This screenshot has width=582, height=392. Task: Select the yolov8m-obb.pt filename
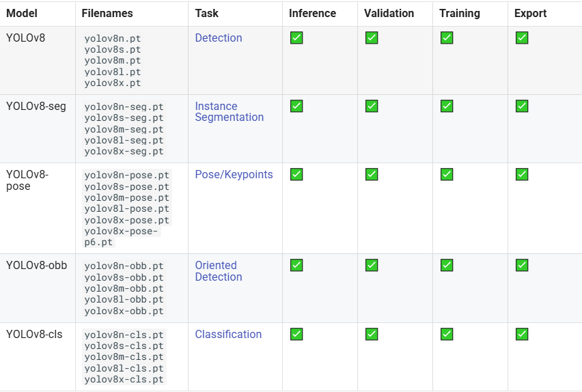[x=124, y=289]
